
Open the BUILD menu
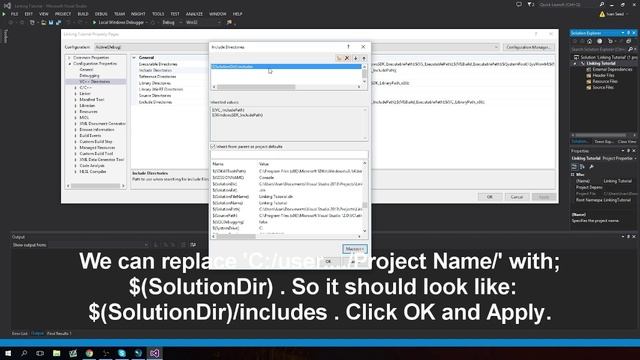point(83,14)
